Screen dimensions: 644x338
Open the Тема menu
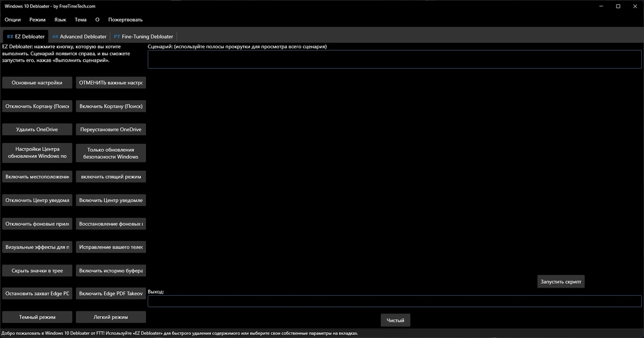(80, 19)
